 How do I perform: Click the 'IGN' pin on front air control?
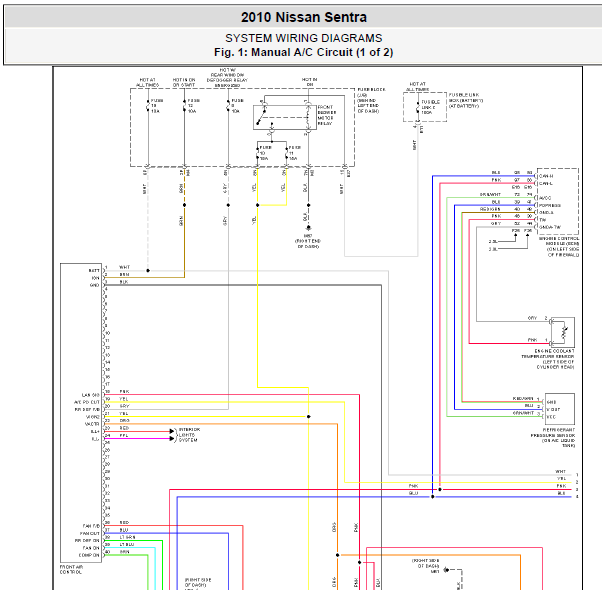96,278
